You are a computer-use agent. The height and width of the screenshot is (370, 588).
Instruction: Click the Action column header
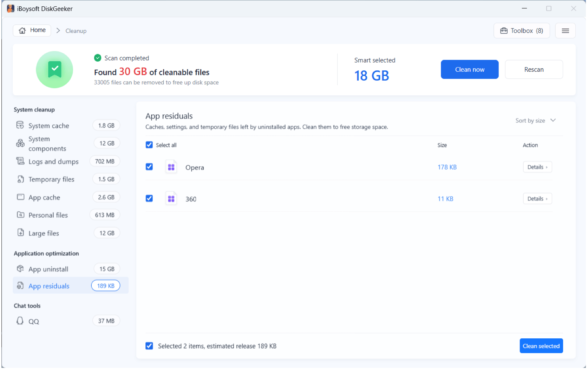tap(530, 145)
